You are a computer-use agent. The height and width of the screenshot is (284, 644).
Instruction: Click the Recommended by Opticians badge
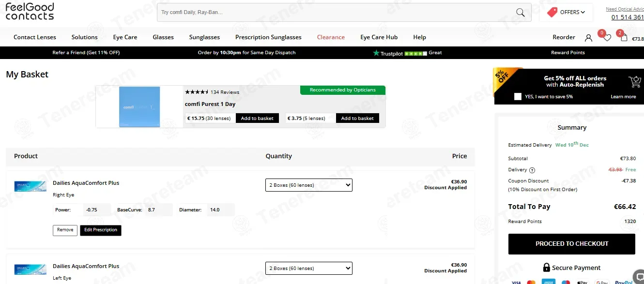(343, 90)
